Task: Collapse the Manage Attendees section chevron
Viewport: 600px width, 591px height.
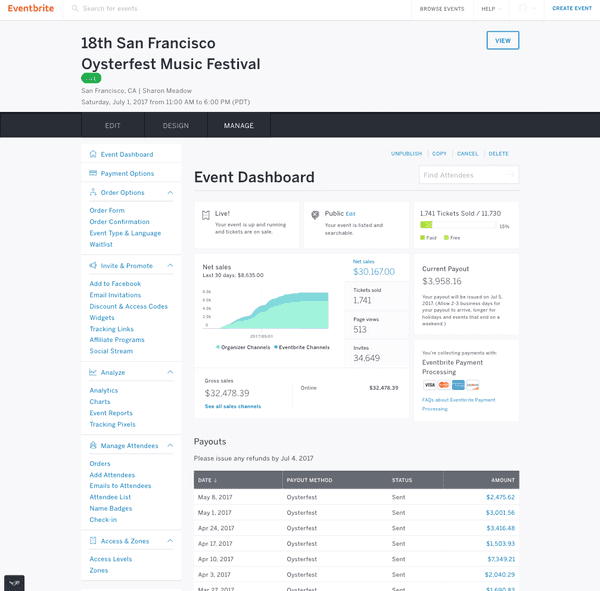Action: pyautogui.click(x=170, y=445)
